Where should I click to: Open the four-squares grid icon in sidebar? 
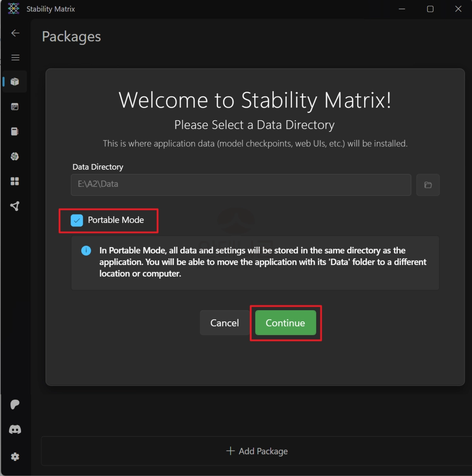15,181
